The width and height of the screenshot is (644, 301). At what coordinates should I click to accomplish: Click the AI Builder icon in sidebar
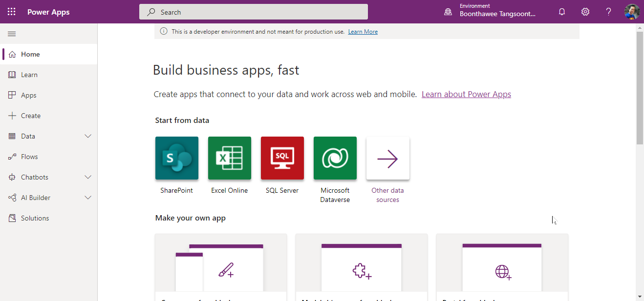(x=12, y=198)
